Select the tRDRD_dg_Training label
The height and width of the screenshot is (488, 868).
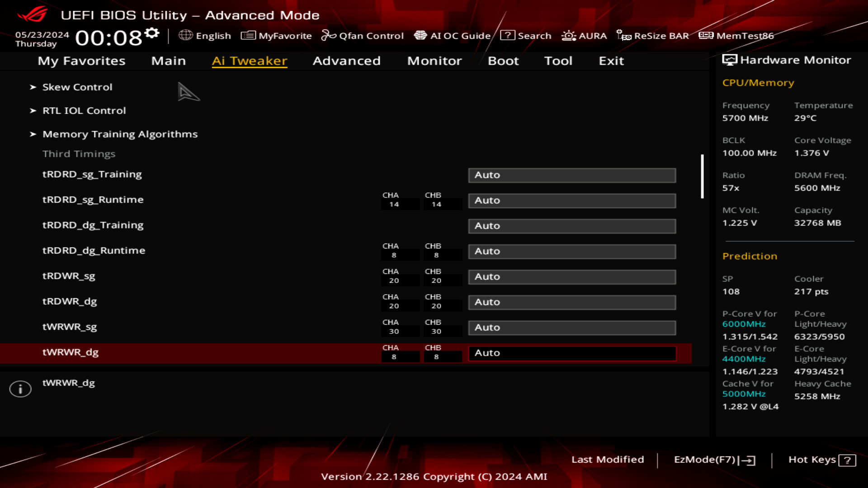point(93,225)
